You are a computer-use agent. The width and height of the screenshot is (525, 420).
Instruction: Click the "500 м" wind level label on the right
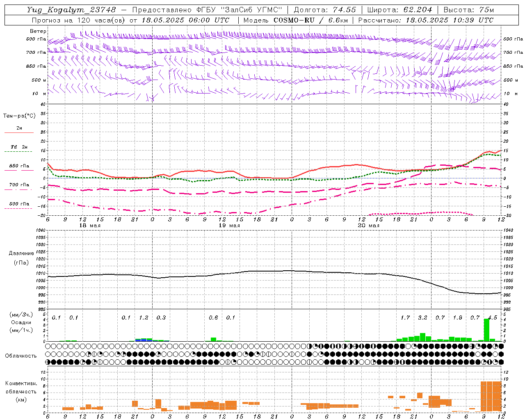click(511, 80)
